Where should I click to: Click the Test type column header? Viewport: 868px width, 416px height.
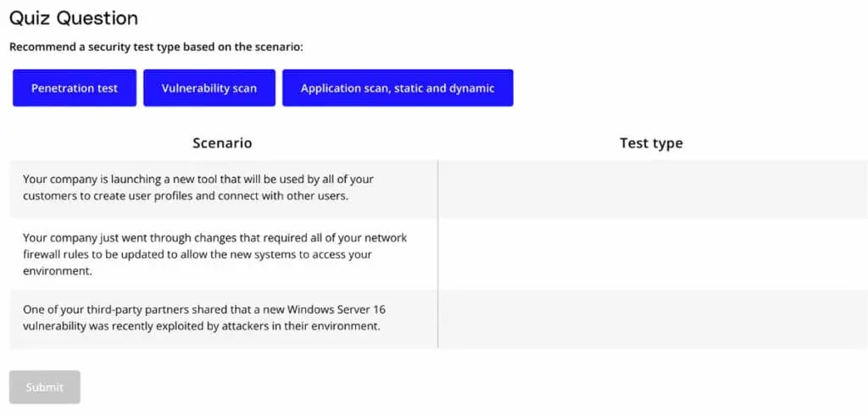click(651, 143)
